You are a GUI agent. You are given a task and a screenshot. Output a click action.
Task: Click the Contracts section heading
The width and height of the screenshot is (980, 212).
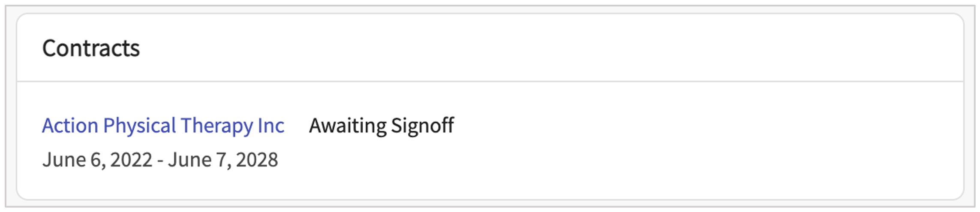91,48
